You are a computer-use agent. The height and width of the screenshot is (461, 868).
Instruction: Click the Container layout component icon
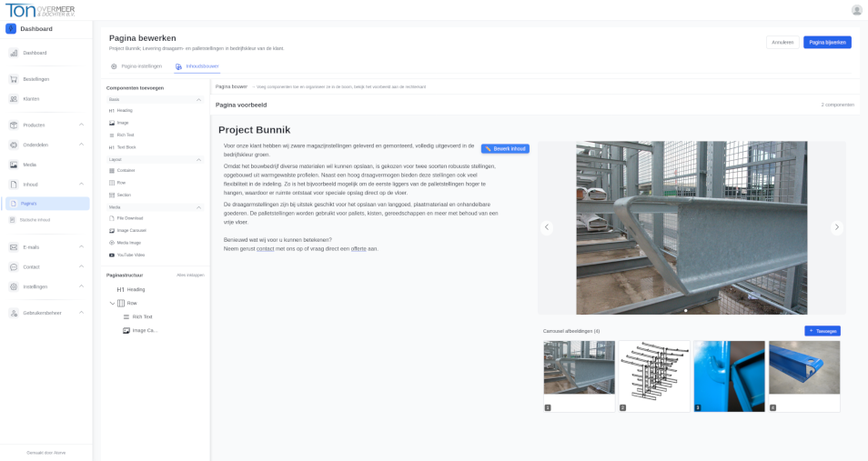pyautogui.click(x=112, y=170)
